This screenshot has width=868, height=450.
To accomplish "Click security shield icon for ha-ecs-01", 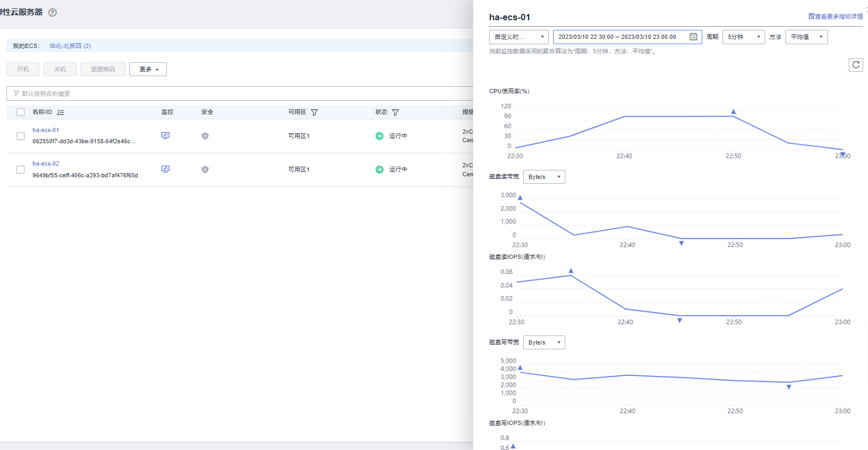I will point(205,136).
